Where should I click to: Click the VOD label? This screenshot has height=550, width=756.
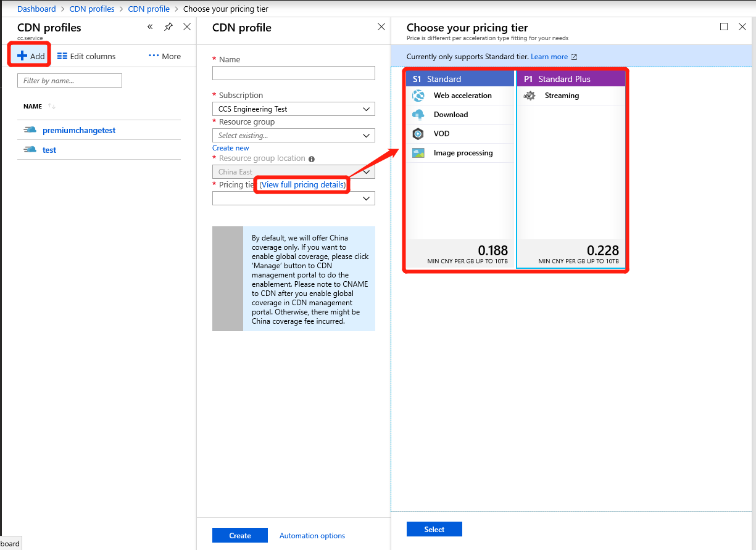click(442, 134)
